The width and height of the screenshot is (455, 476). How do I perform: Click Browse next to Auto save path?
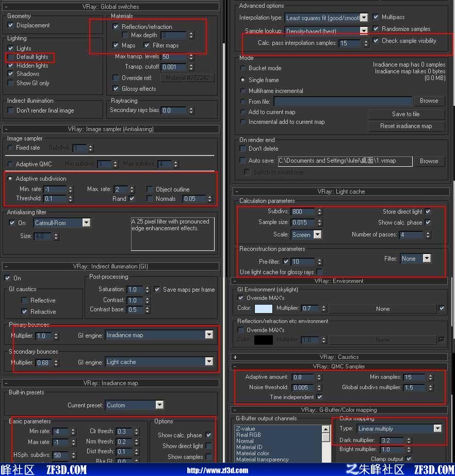pos(429,161)
